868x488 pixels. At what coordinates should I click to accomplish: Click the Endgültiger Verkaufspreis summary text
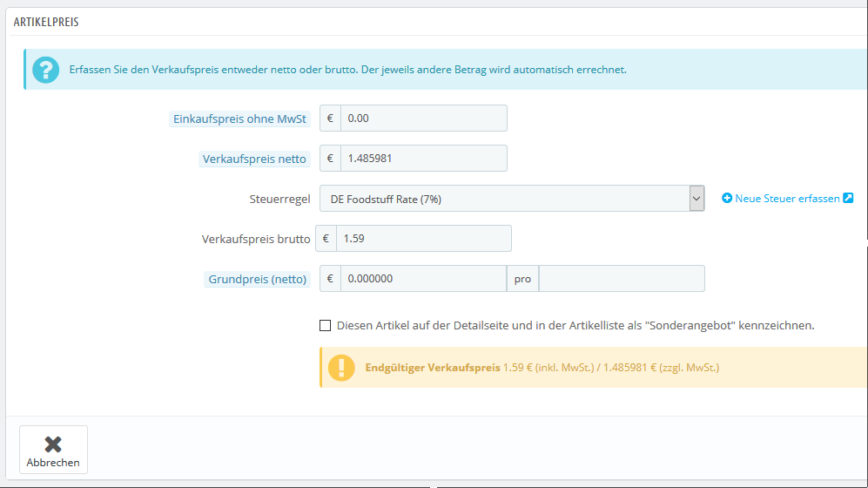[542, 368]
